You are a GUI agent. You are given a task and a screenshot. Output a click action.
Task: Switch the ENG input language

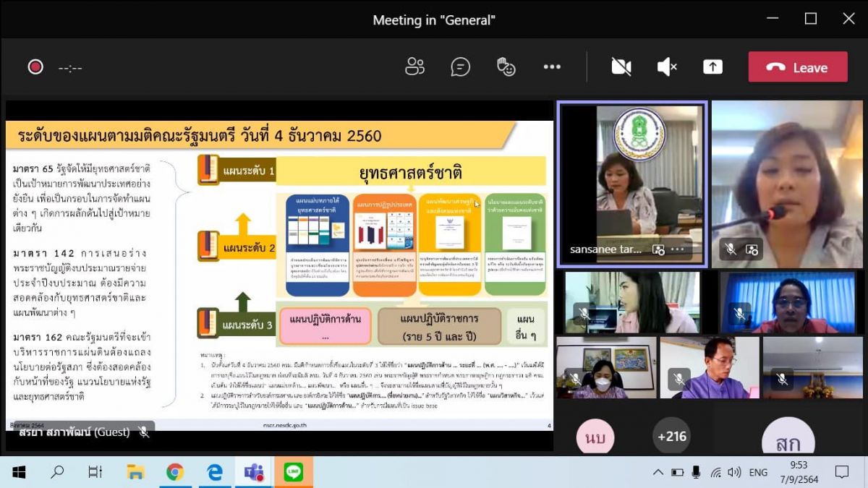pyautogui.click(x=758, y=473)
